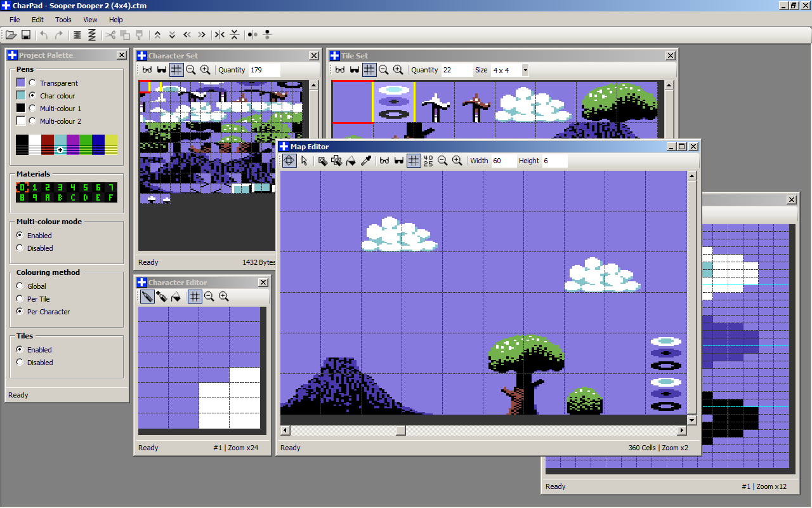
Task: Set Multi-colour mode to Disabled
Action: click(20, 248)
